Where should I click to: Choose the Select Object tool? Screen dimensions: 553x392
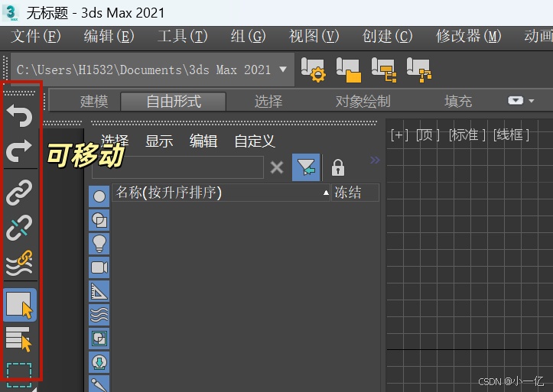pyautogui.click(x=20, y=305)
